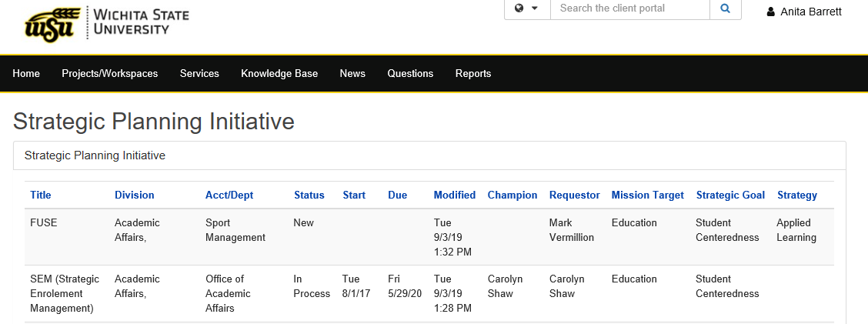Sort table by Requestor column

click(x=575, y=195)
